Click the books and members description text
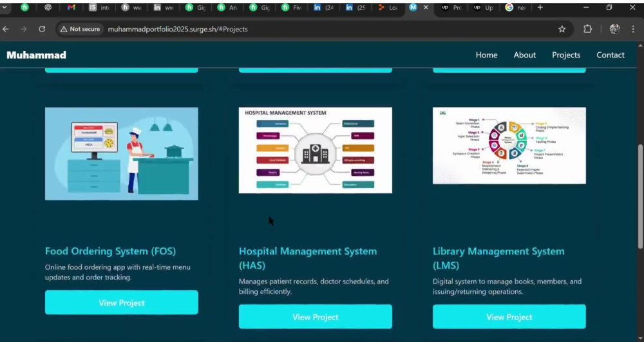Screen dimensions: 644x342 pyautogui.click(x=507, y=287)
